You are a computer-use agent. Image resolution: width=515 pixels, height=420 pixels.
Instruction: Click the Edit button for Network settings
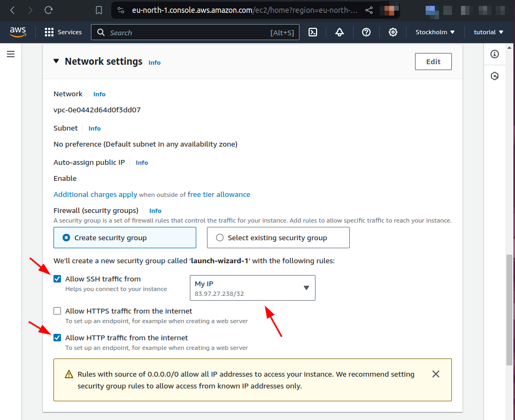click(x=433, y=61)
